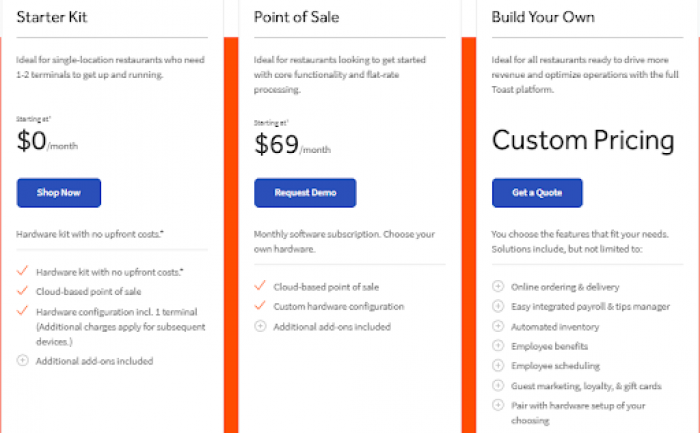Expand the Automated inventory plus icon

[498, 326]
